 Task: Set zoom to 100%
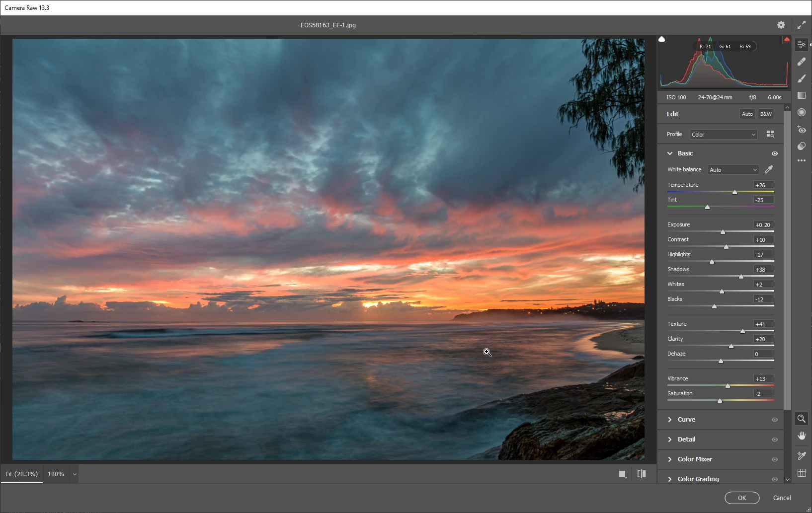pos(56,474)
